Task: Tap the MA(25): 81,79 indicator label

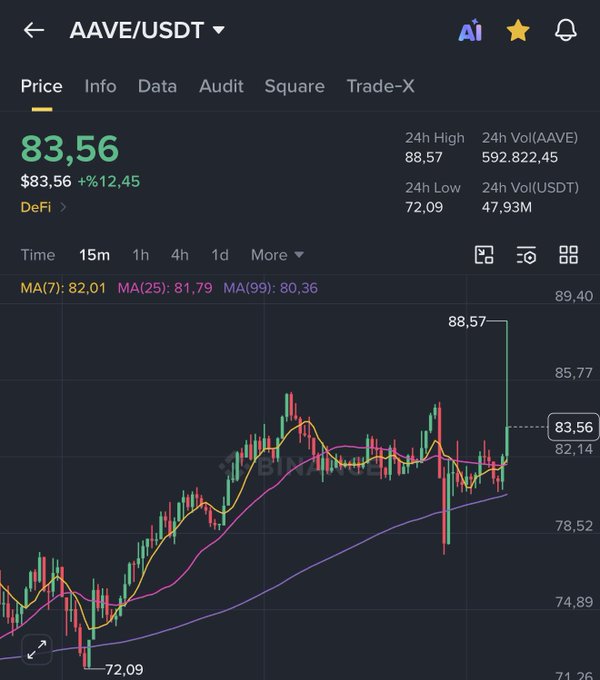Action: point(165,288)
